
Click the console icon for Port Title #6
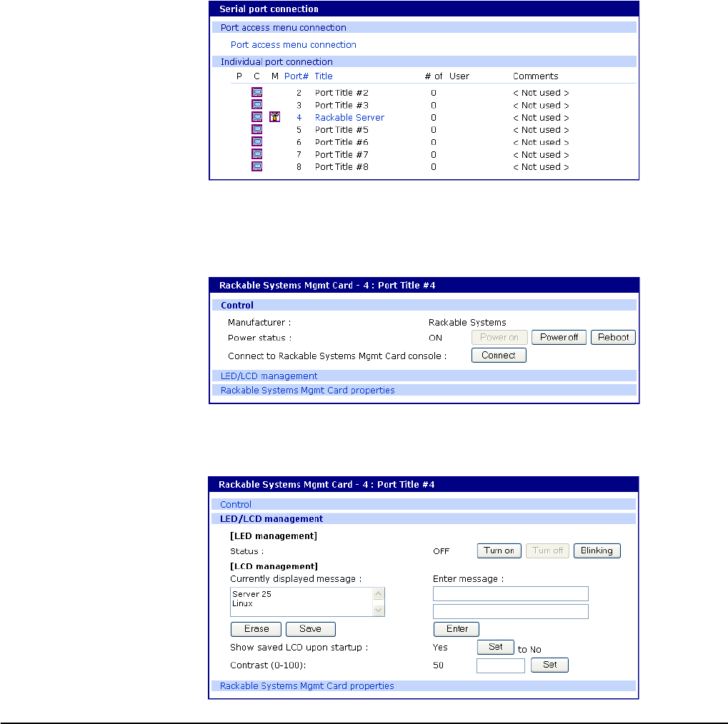(256, 141)
